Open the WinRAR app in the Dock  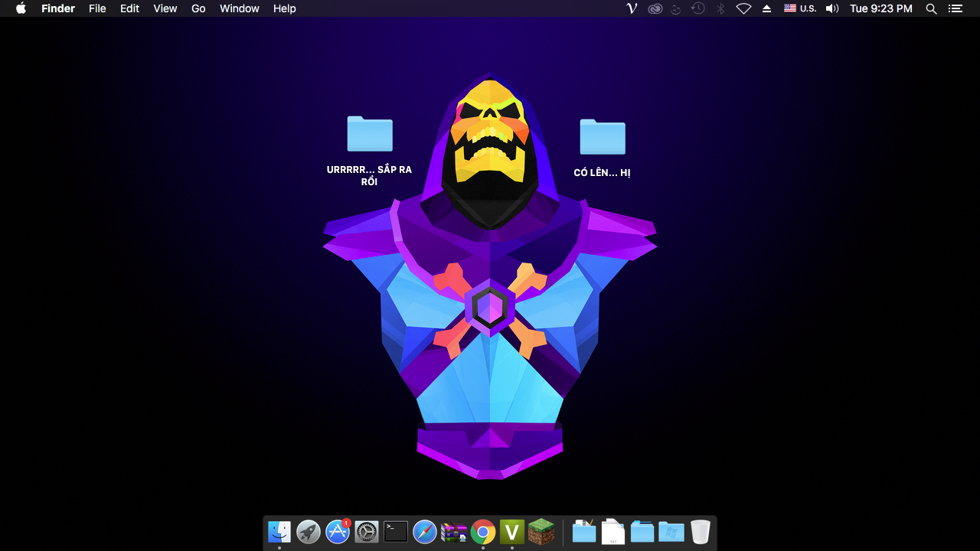454,532
